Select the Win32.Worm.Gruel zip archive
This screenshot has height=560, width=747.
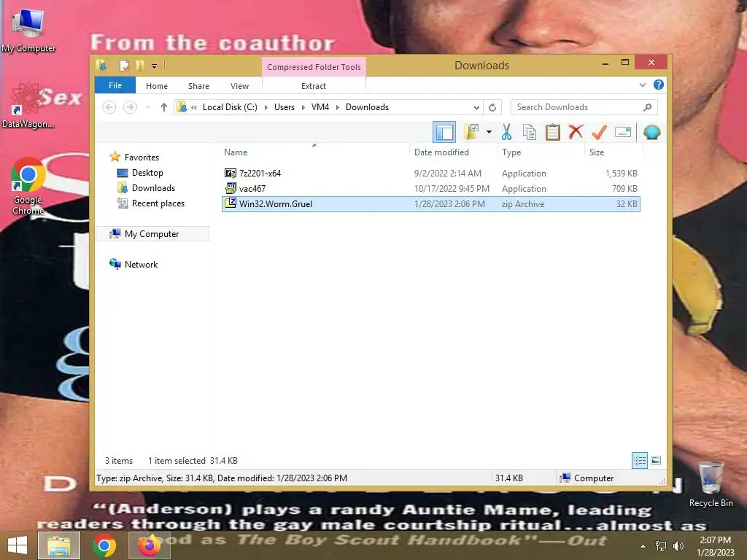(x=430, y=204)
